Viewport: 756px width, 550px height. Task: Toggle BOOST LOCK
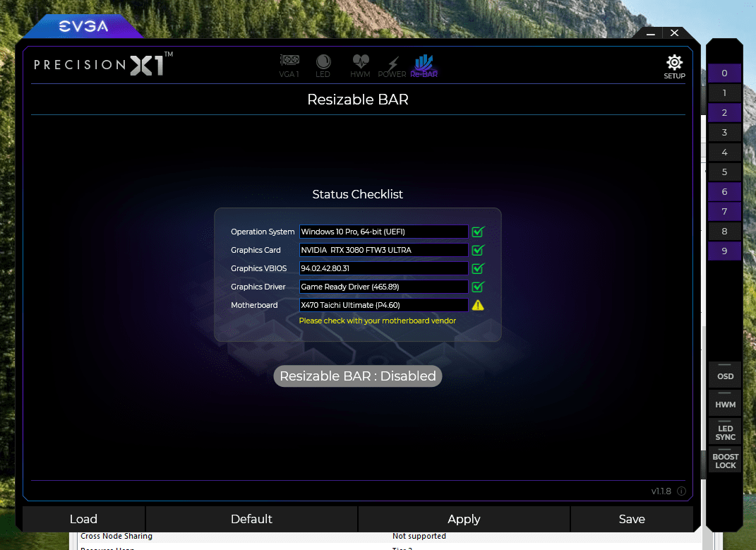click(x=725, y=461)
